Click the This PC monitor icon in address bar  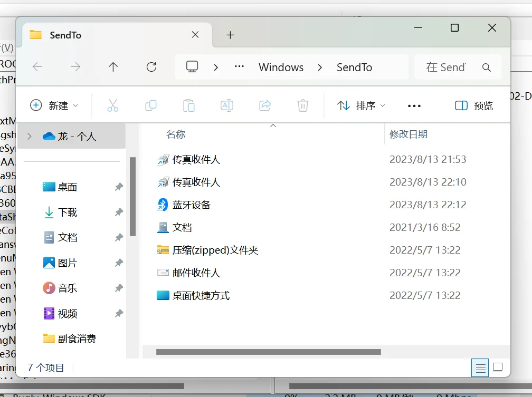pyautogui.click(x=192, y=67)
